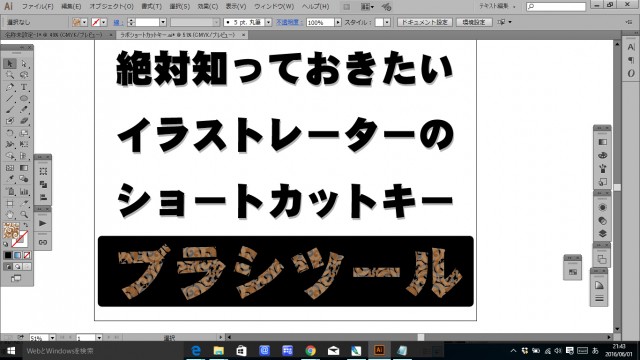The height and width of the screenshot is (360, 640).
Task: Click the 環境設定 button
Action: [474, 22]
